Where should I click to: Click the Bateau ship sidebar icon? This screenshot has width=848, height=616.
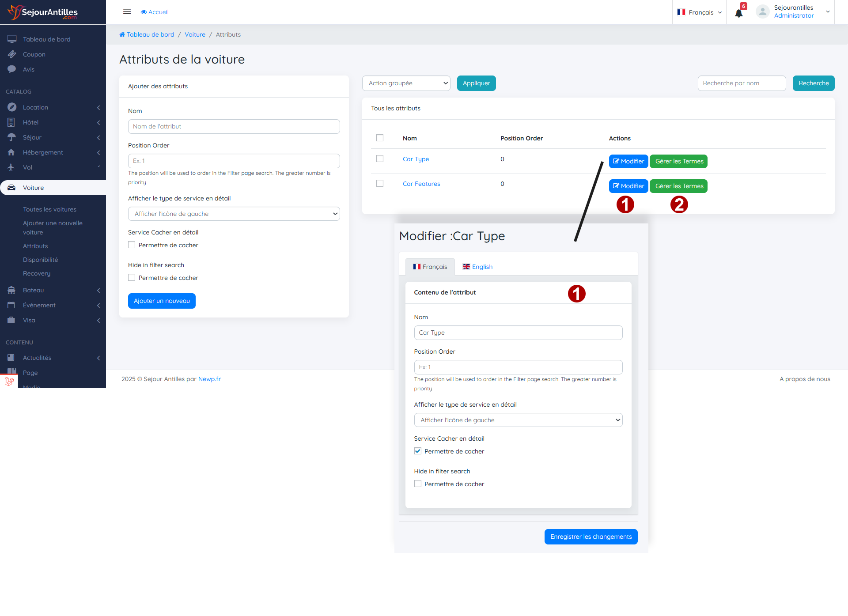[x=12, y=290]
